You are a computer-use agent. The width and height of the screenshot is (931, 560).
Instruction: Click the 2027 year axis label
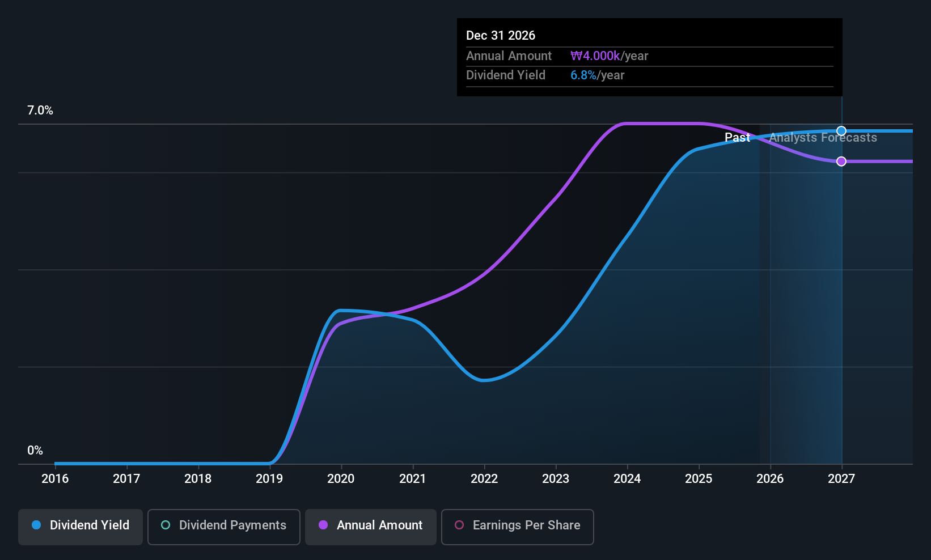coord(841,479)
